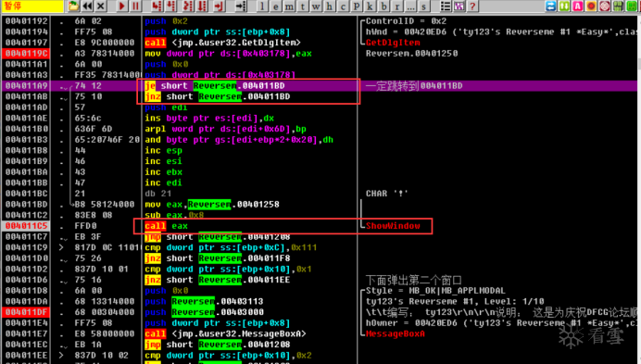Click the green up-down arrows plugin icon
This screenshot has height=364, width=641.
click(564, 6)
